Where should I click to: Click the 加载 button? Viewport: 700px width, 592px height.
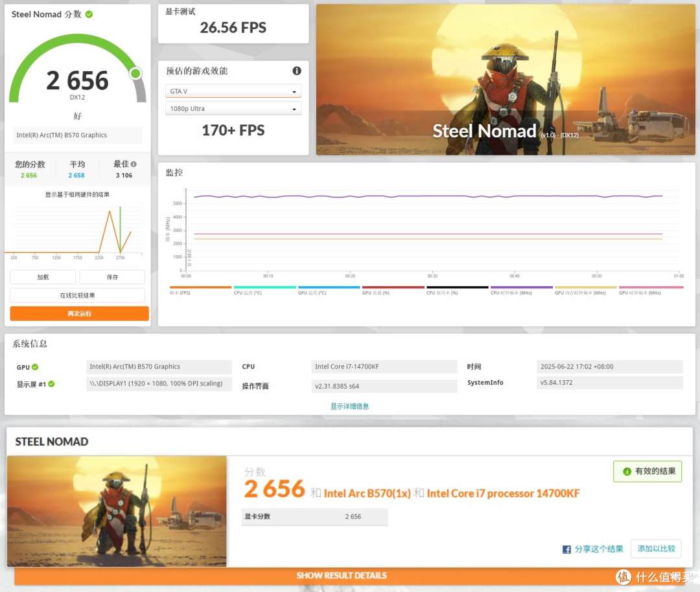[x=43, y=277]
